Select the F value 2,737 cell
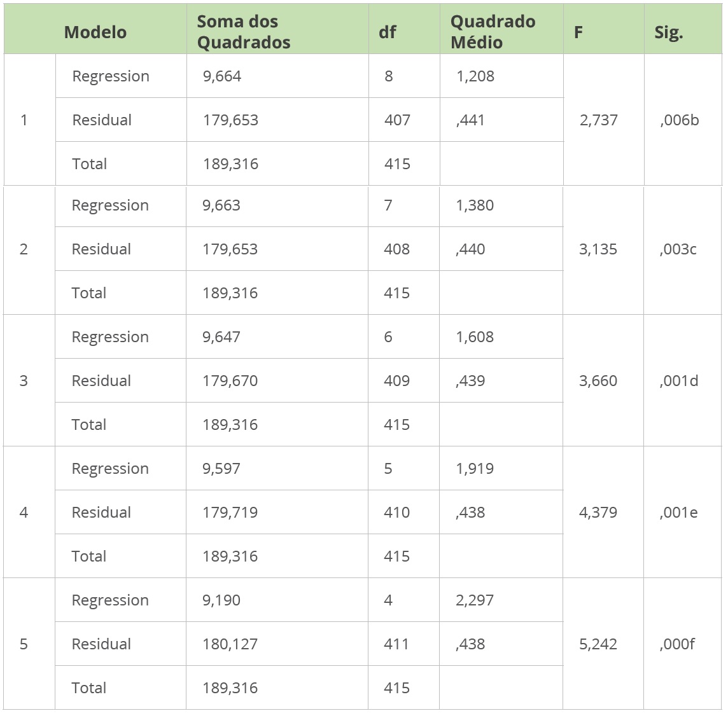The width and height of the screenshot is (728, 725). tap(598, 120)
